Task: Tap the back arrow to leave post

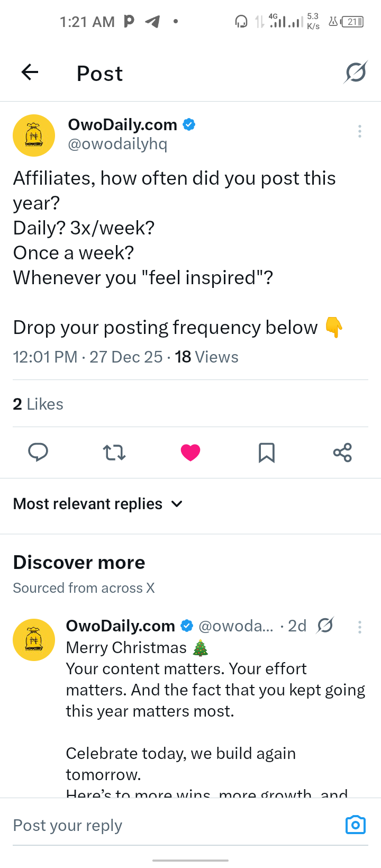Action: click(x=30, y=73)
